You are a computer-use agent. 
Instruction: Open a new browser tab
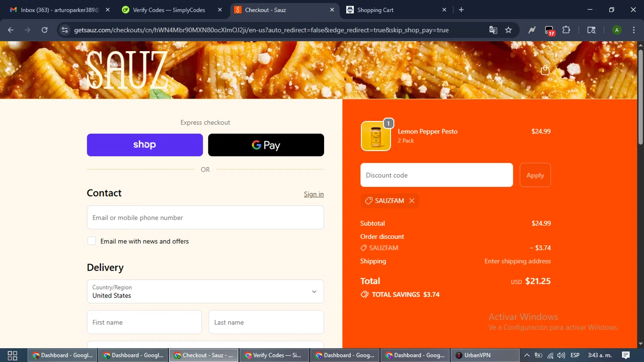(x=461, y=10)
